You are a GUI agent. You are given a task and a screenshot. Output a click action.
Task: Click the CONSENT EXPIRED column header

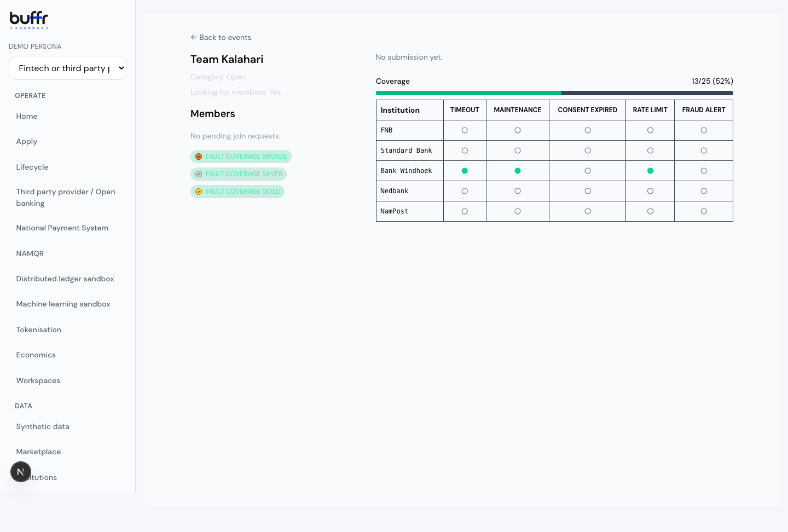[588, 110]
